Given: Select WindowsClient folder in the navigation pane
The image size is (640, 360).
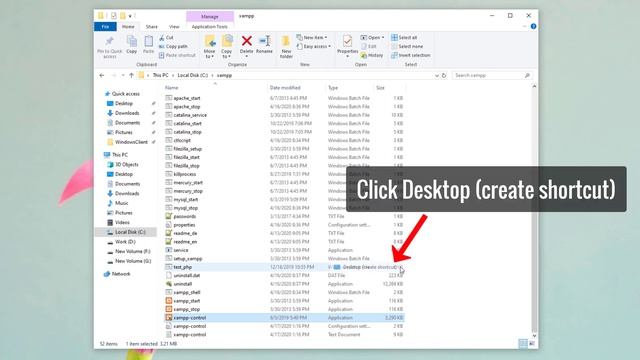Looking at the screenshot, I should 127,142.
